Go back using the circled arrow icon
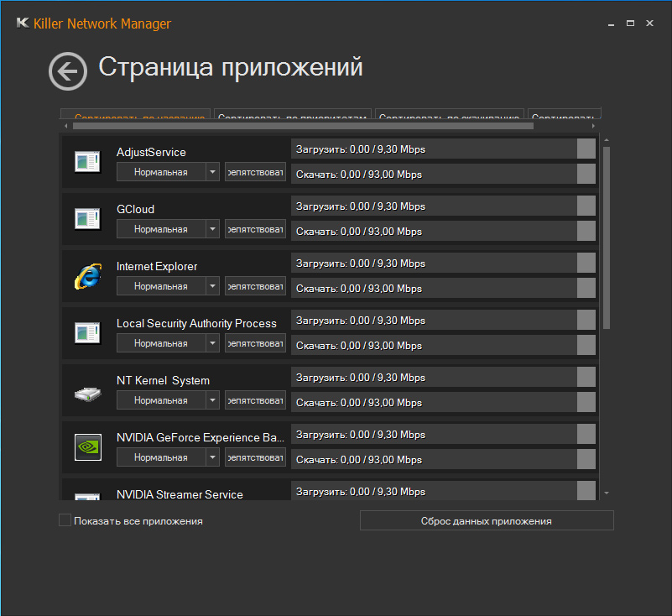672x616 pixels. click(x=68, y=71)
